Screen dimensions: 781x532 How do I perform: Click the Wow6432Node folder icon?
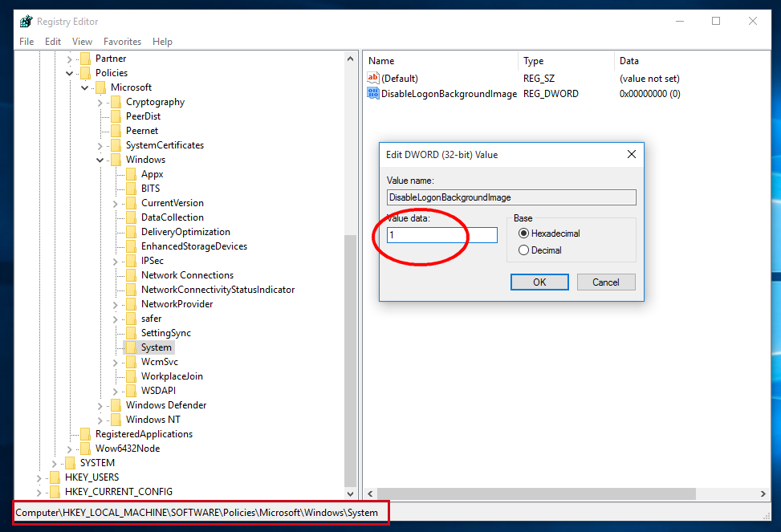click(85, 449)
